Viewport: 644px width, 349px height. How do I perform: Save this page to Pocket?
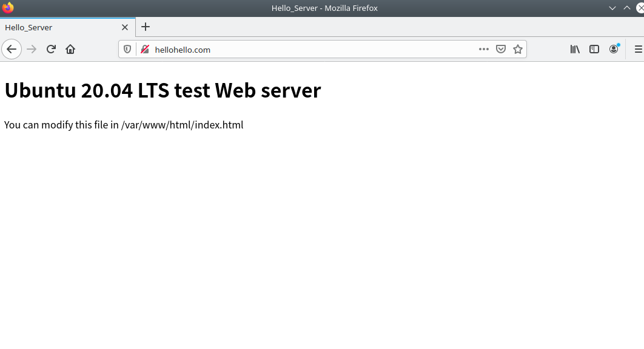501,49
